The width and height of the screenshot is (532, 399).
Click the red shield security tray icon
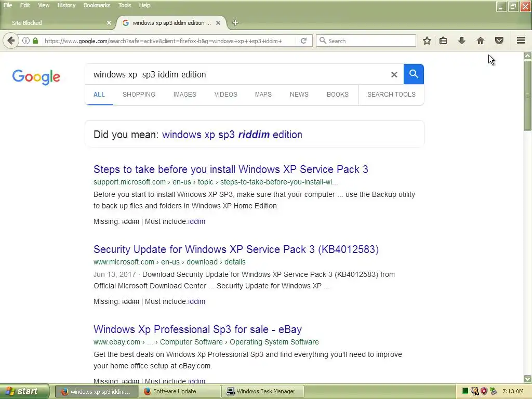pyautogui.click(x=484, y=391)
